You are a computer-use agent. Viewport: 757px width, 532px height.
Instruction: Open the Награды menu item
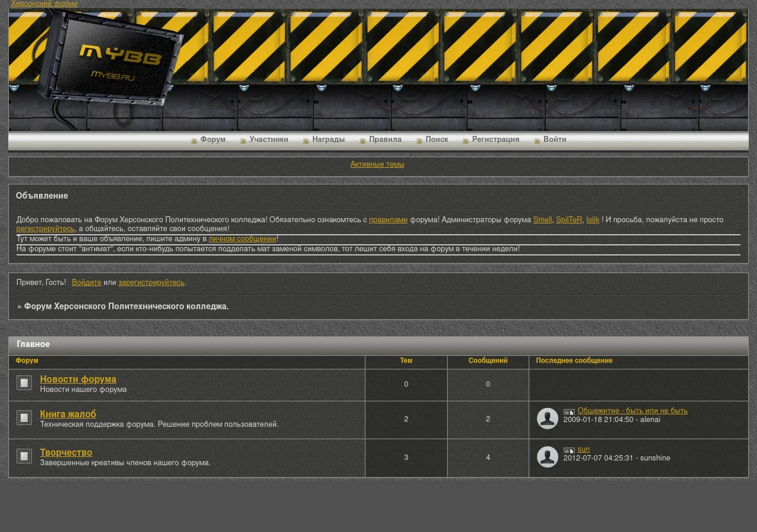[x=328, y=140]
